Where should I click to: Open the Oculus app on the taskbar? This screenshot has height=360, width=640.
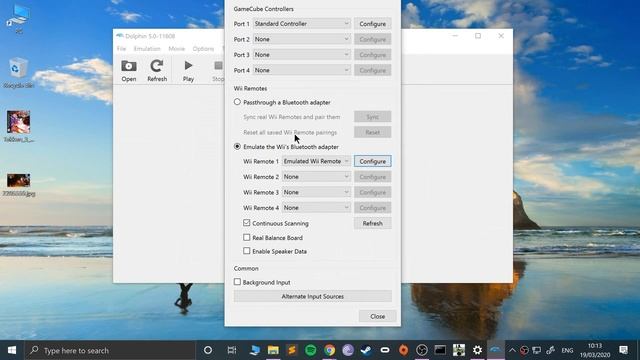point(385,350)
